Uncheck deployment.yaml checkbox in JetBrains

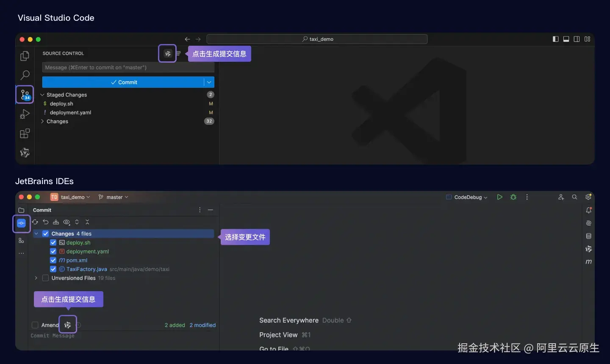53,251
